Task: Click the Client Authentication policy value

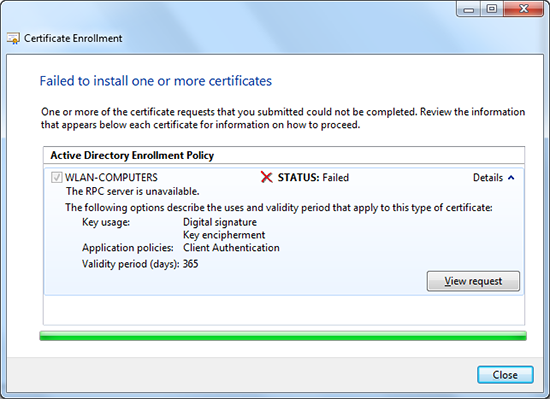Action: click(231, 248)
